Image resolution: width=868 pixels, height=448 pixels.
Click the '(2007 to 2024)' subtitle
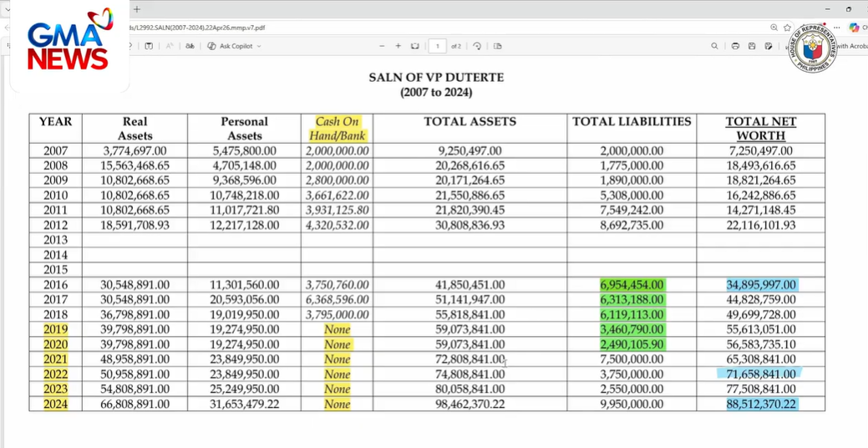(x=436, y=93)
